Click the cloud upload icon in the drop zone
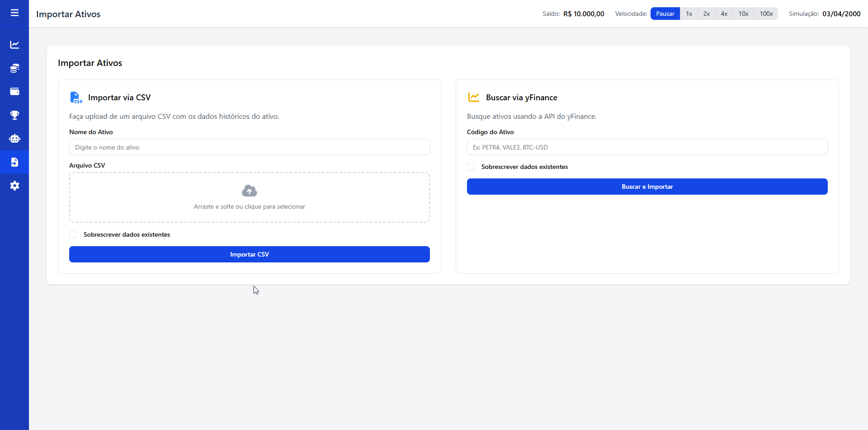 pyautogui.click(x=249, y=191)
